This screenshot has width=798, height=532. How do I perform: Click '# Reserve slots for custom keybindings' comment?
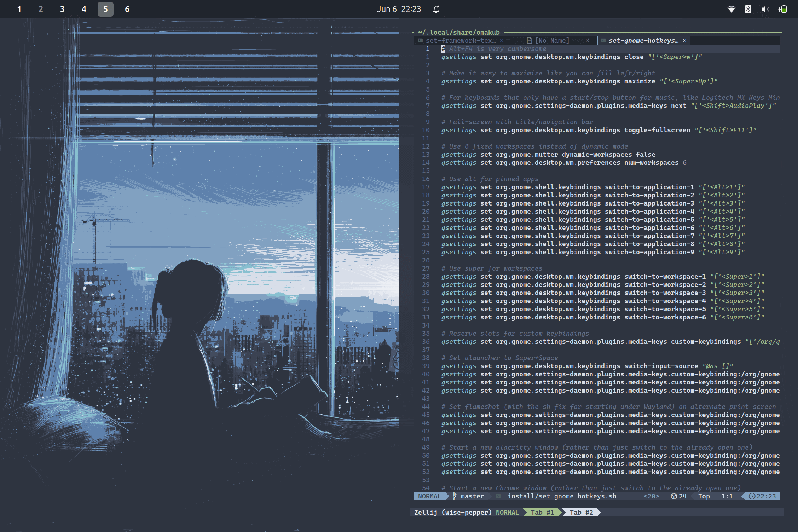click(x=515, y=334)
